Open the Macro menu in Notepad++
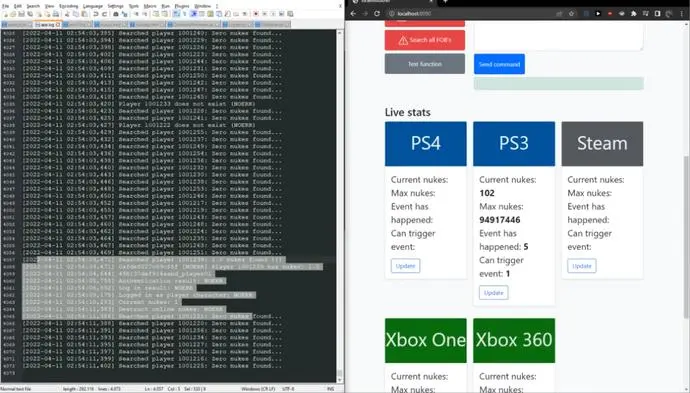Viewport: 690px width, 393px height. tap(150, 6)
